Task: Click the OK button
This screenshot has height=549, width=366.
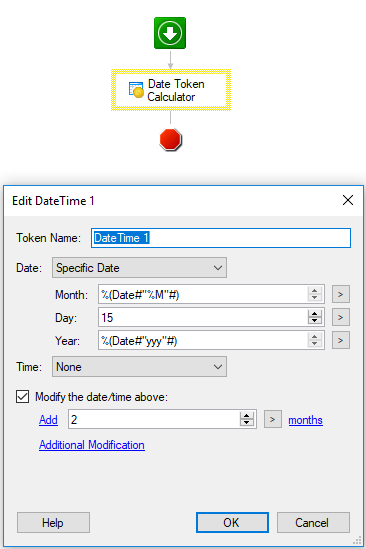Action: [232, 522]
